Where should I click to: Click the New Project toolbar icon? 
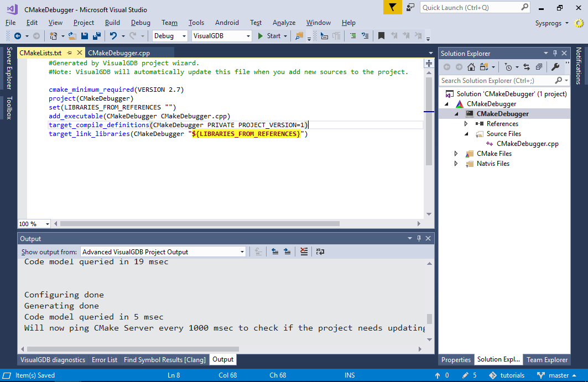(x=54, y=36)
